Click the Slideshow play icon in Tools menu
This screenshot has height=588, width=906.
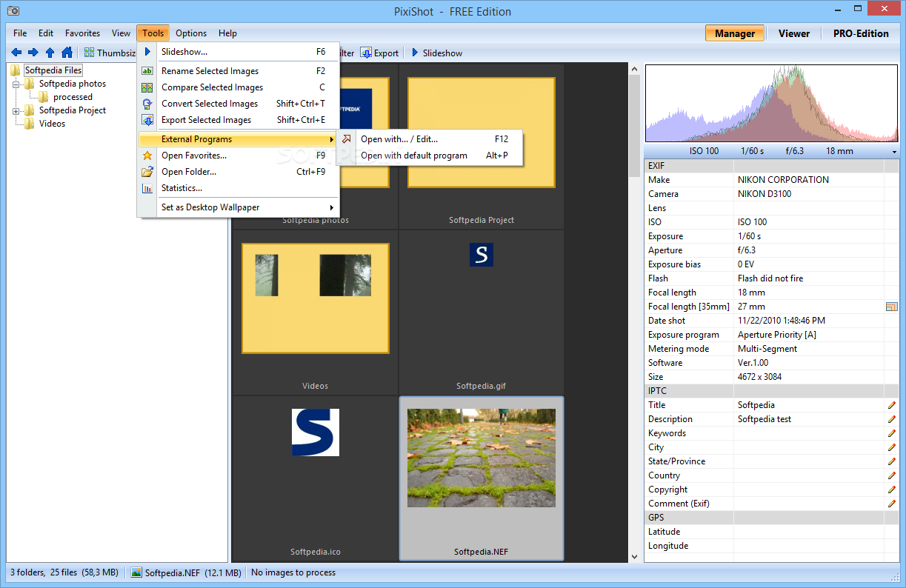[x=147, y=52]
